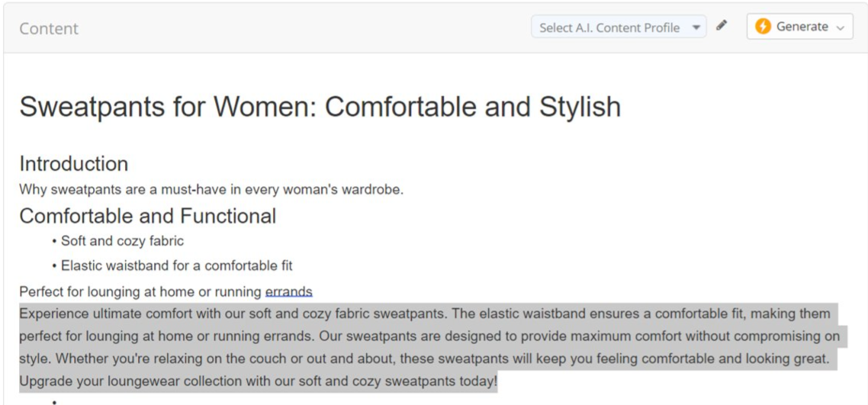
Task: Click the Comfortable and Functional heading
Action: [148, 216]
